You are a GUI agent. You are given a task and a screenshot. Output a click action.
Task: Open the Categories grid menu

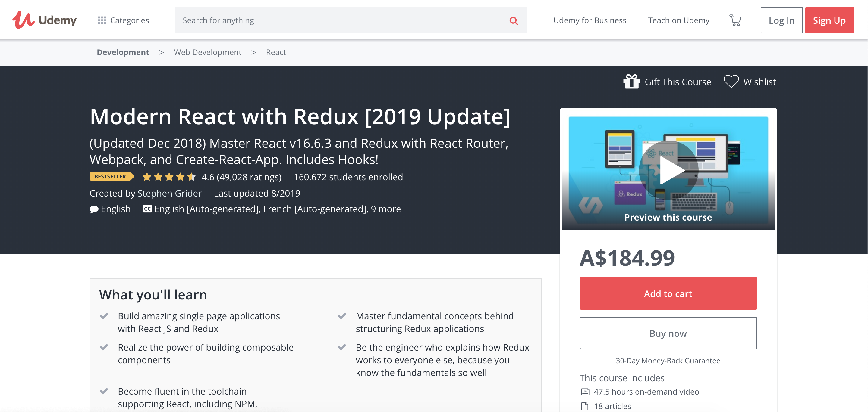tap(123, 20)
